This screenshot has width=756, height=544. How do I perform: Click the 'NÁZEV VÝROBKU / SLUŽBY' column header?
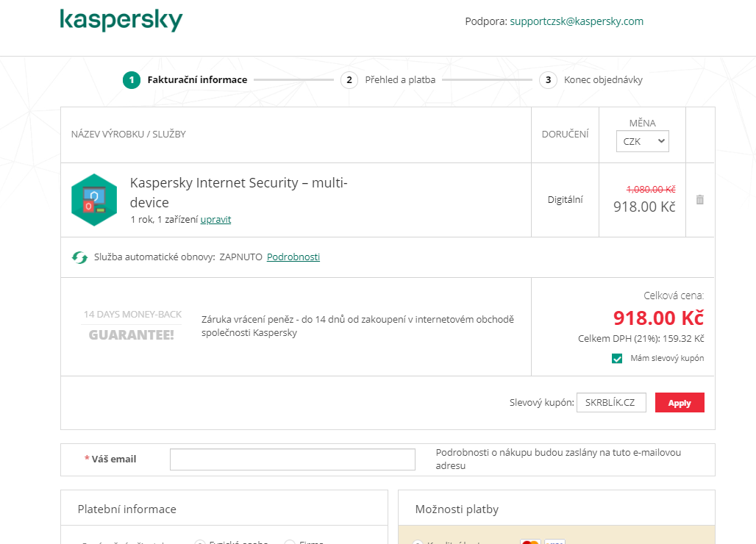pyautogui.click(x=128, y=135)
